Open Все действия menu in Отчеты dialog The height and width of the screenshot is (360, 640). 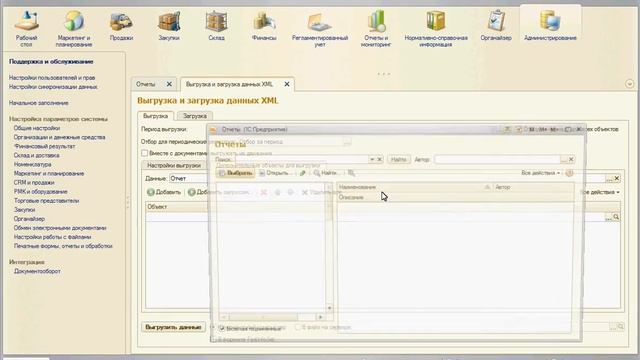pyautogui.click(x=540, y=173)
